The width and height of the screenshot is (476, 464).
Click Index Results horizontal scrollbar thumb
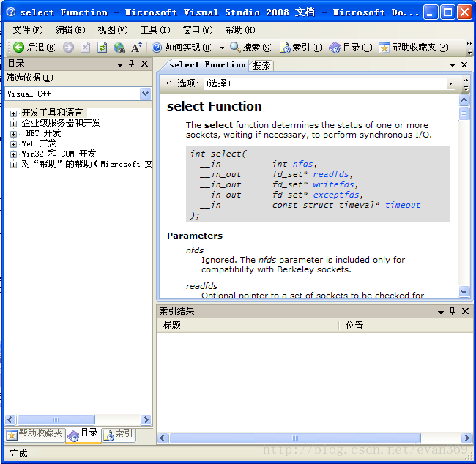click(x=295, y=438)
